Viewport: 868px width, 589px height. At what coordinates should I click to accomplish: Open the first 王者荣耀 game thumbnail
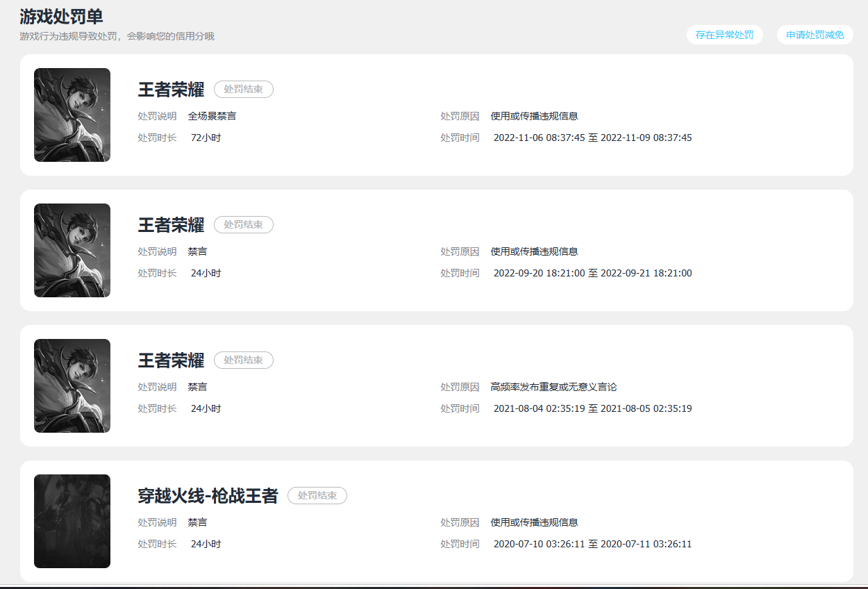pos(72,115)
